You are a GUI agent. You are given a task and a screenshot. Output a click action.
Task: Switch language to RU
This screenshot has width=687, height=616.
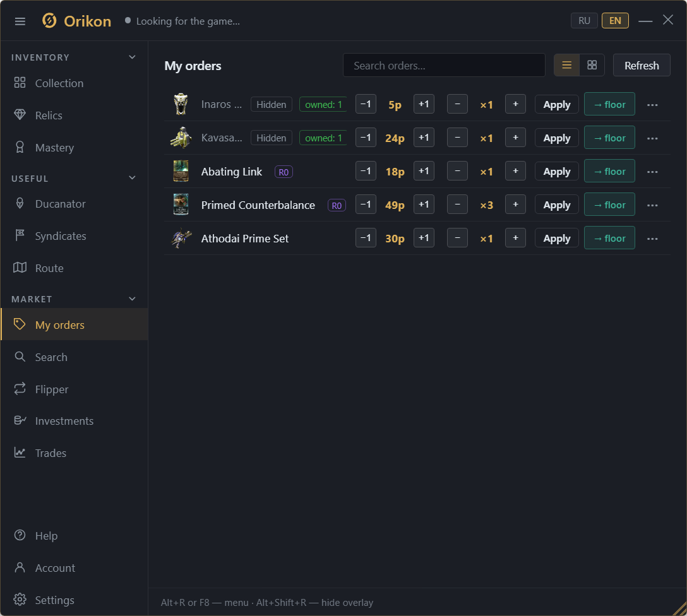coord(584,21)
